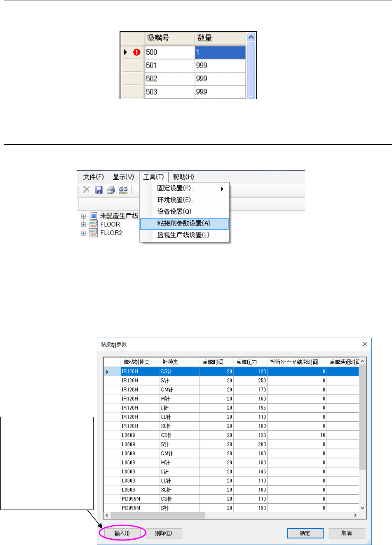Close the 粘接剂参数 dialog with X

[364, 344]
